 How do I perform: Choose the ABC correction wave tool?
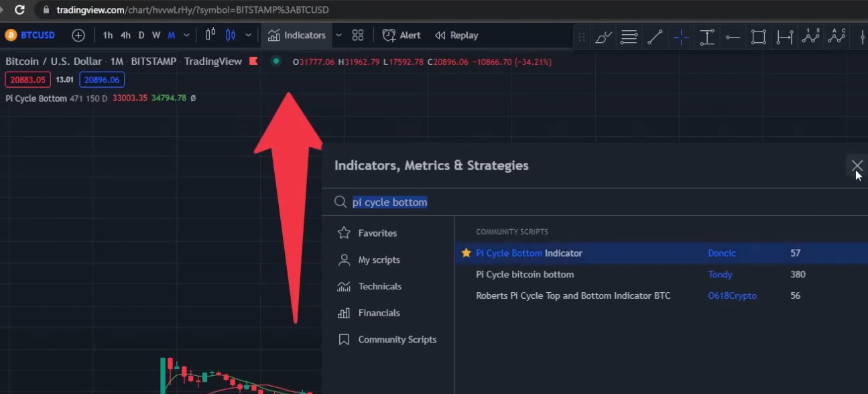tap(837, 36)
